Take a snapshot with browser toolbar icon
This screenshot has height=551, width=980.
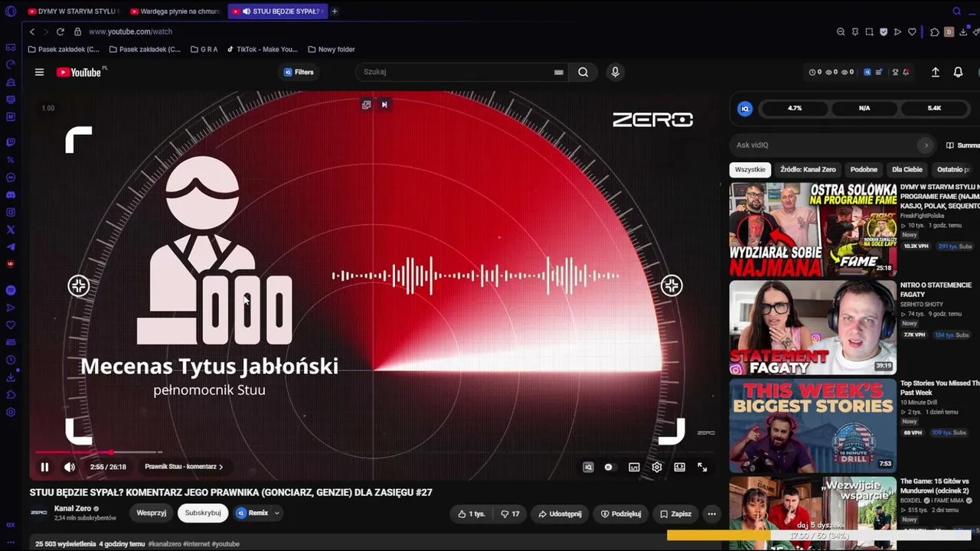(x=869, y=32)
